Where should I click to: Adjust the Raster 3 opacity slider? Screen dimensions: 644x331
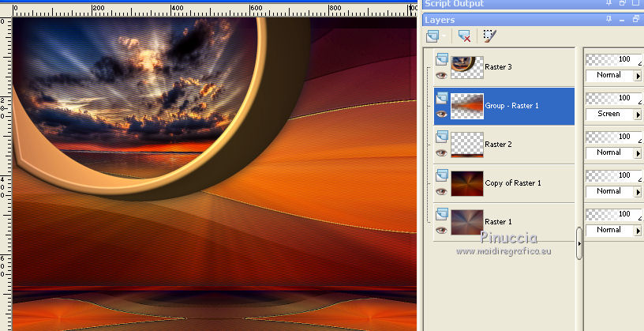[x=613, y=59]
